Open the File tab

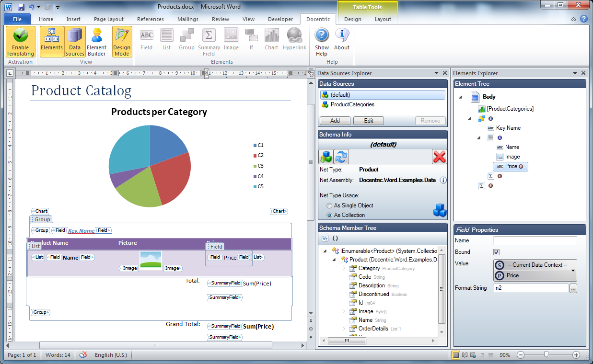[x=17, y=19]
